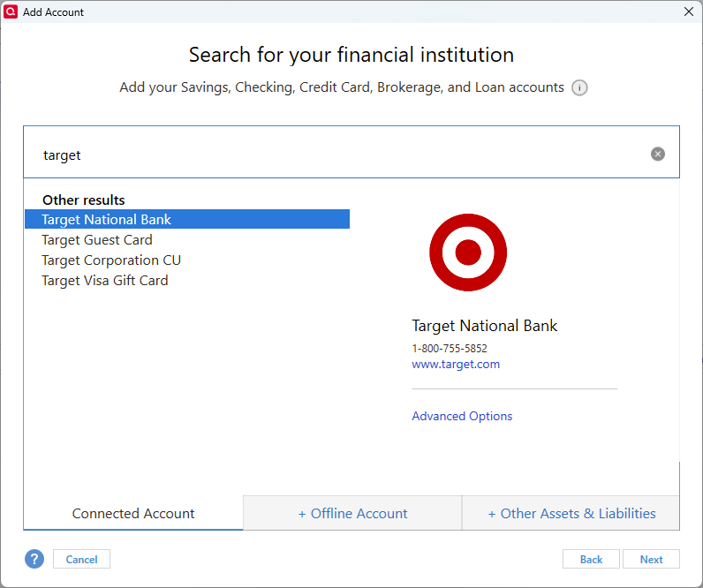Switch to + Other Assets & Liabilities tab
This screenshot has width=703, height=588.
coord(571,513)
